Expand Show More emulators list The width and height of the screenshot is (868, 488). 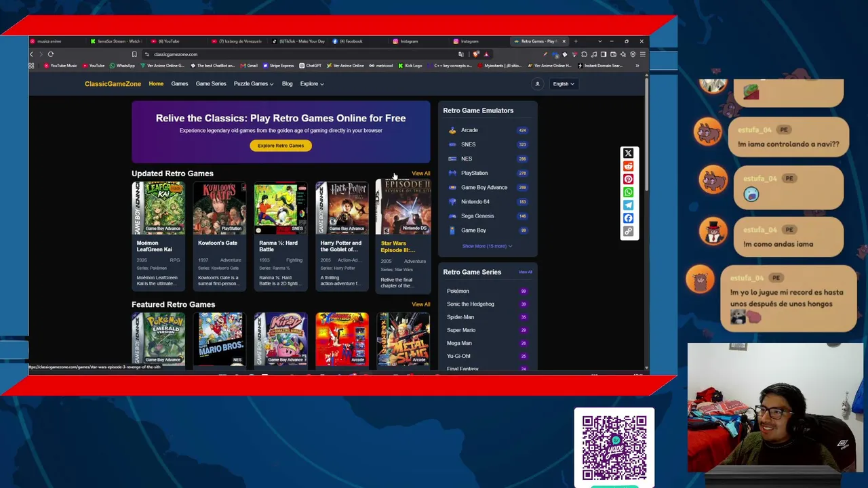[x=487, y=246]
